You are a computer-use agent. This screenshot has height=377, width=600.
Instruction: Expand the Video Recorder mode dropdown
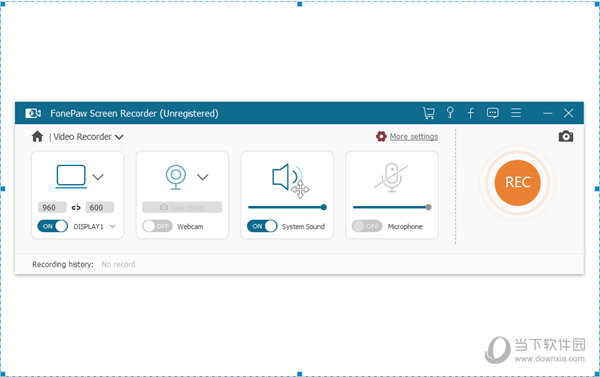tap(119, 137)
